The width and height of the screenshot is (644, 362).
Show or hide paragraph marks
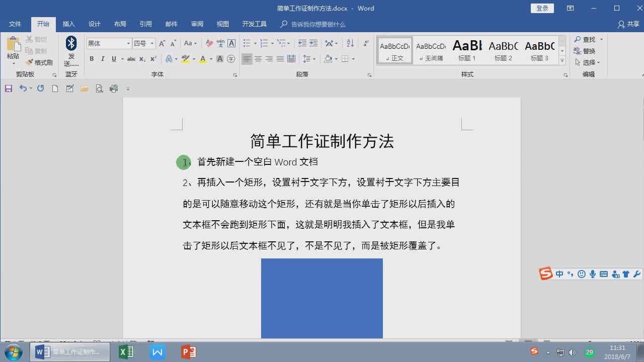pyautogui.click(x=366, y=44)
